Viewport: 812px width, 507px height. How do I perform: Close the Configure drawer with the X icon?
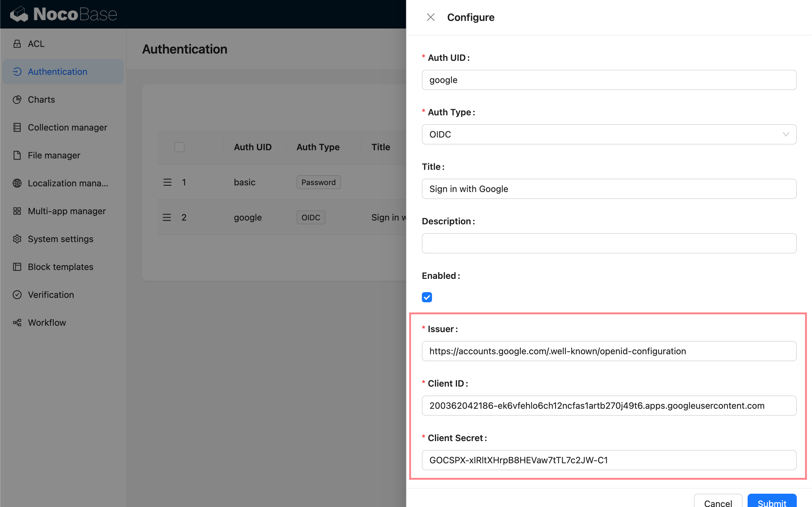pos(430,17)
